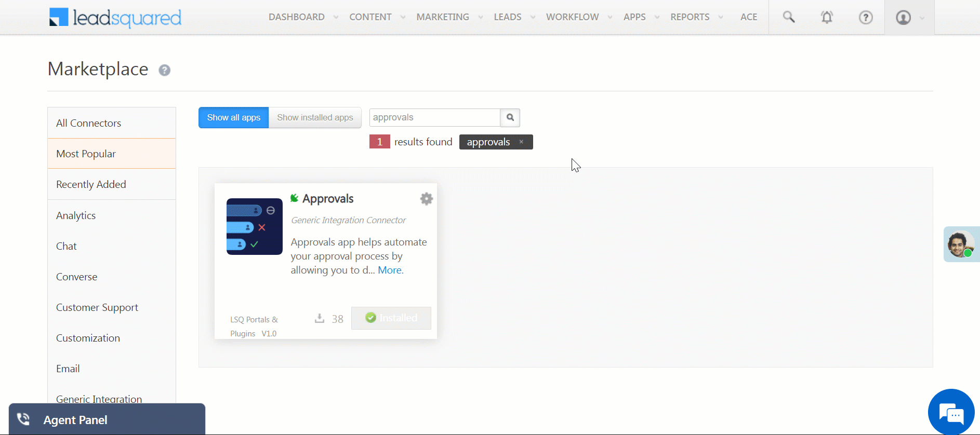The image size is (980, 435).
Task: Click the Installed button on Approvals card
Action: pyautogui.click(x=391, y=318)
